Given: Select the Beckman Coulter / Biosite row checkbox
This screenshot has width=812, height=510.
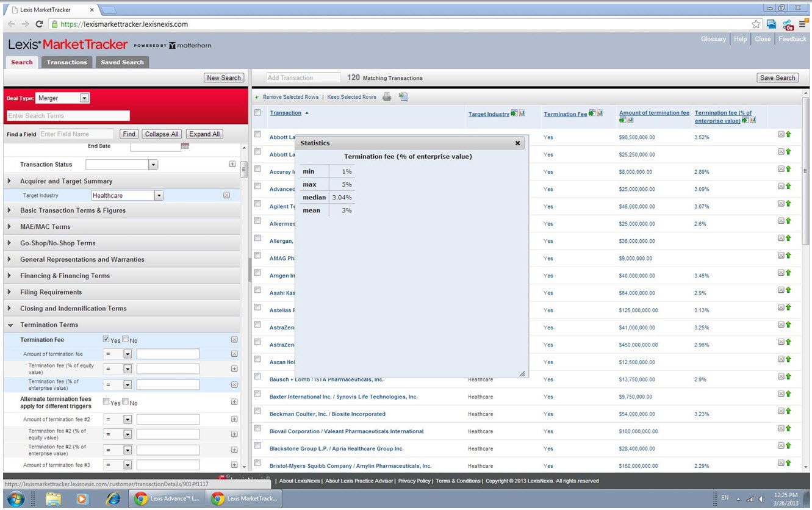Looking at the screenshot, I should click(x=257, y=411).
